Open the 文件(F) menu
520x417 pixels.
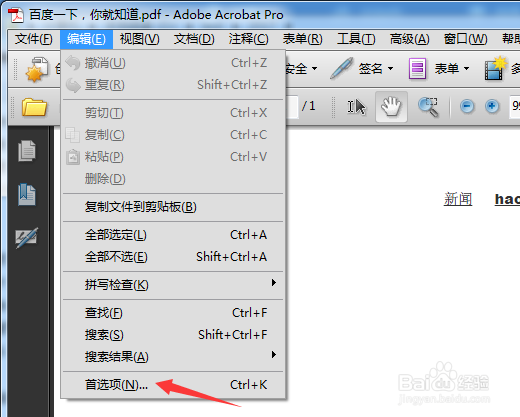click(33, 39)
